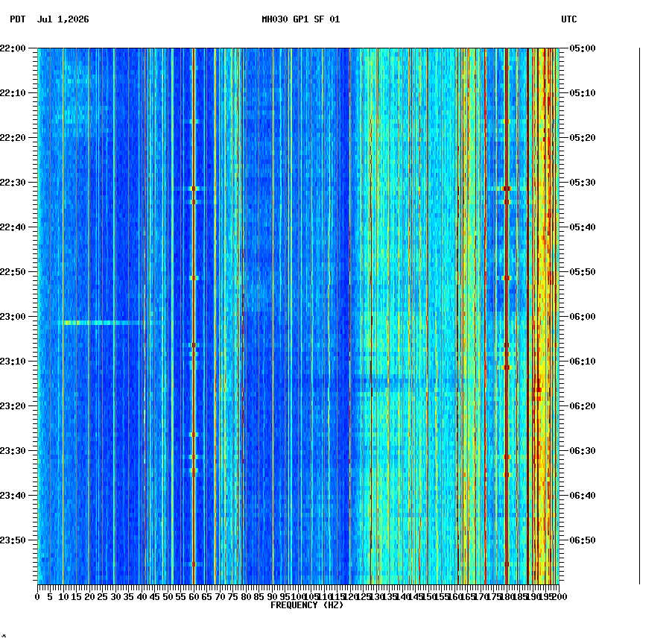Click the 06:20 UTC time label
This screenshot has width=672, height=644.
[583, 406]
